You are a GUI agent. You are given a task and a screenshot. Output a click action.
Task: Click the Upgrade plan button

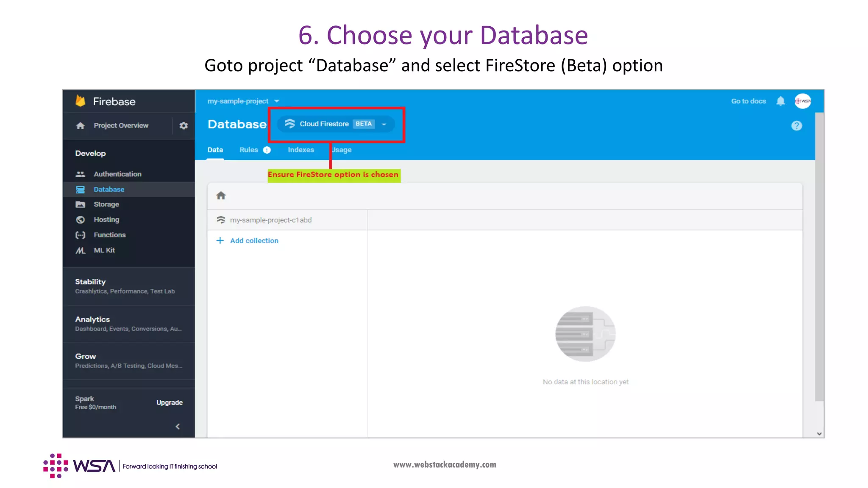click(x=169, y=402)
